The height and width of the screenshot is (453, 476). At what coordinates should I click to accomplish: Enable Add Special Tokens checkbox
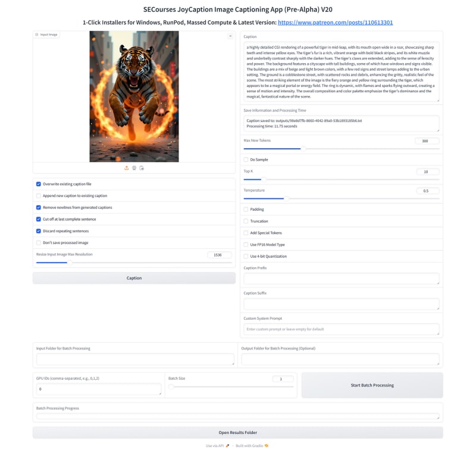246,233
